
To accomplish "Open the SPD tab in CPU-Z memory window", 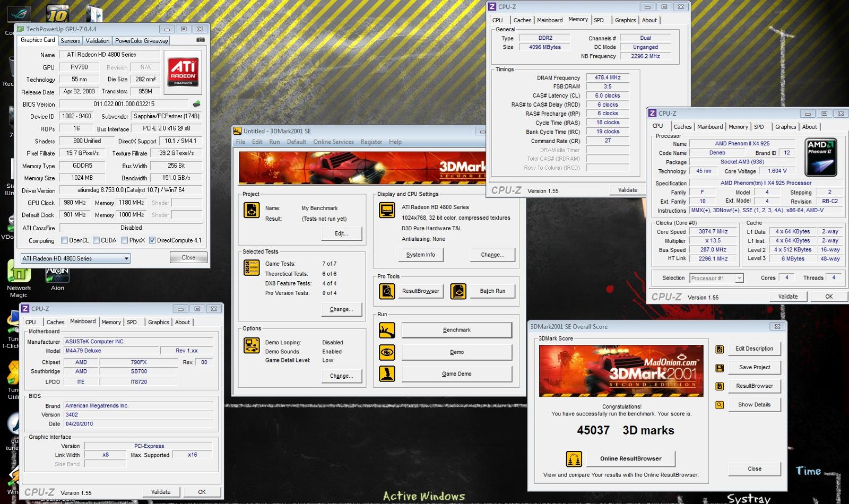I will 599,20.
